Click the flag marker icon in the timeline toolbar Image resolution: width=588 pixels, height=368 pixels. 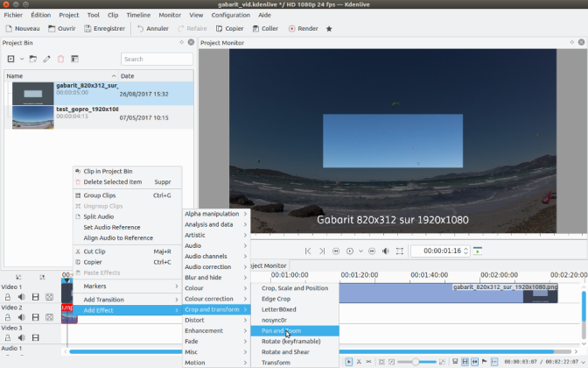pyautogui.click(x=485, y=362)
